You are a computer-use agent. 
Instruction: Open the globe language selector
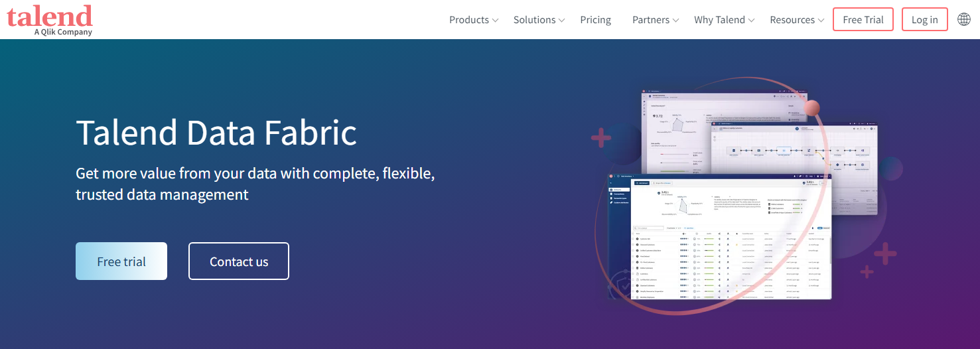[964, 19]
